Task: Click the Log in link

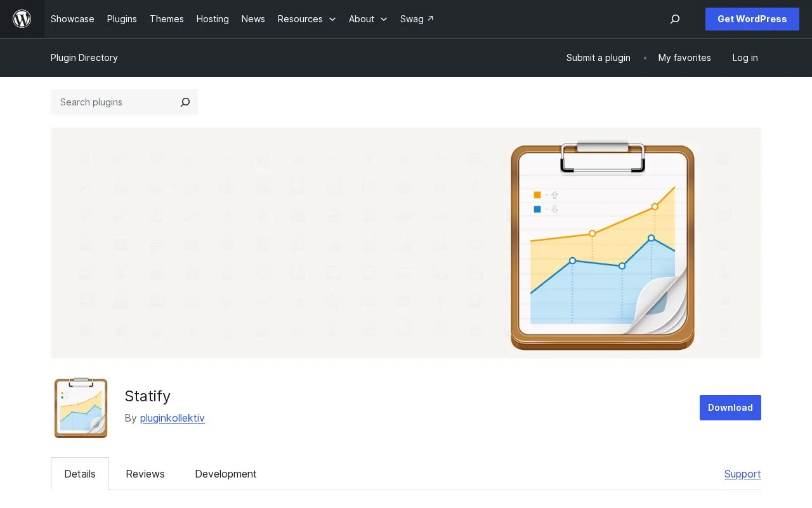Action: [745, 58]
